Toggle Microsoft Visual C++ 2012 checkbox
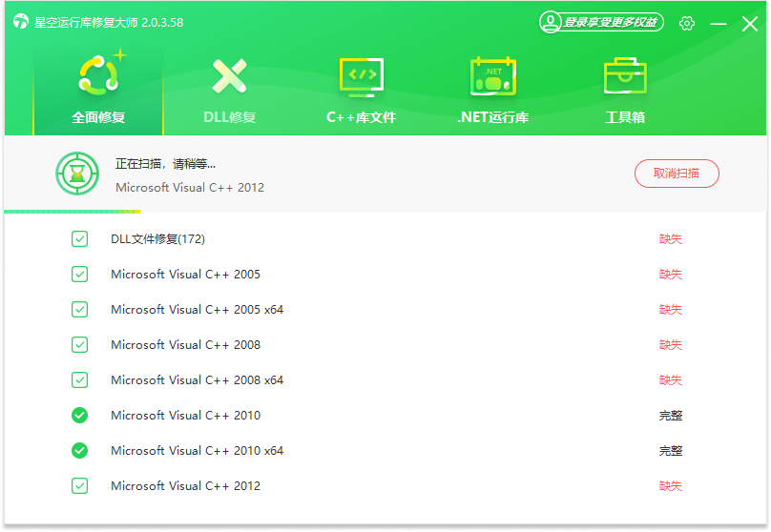The height and width of the screenshot is (532, 771). click(79, 486)
